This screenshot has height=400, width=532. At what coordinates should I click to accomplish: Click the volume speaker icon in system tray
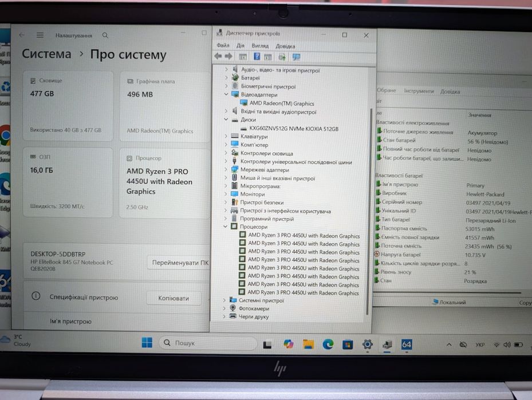tap(507, 344)
